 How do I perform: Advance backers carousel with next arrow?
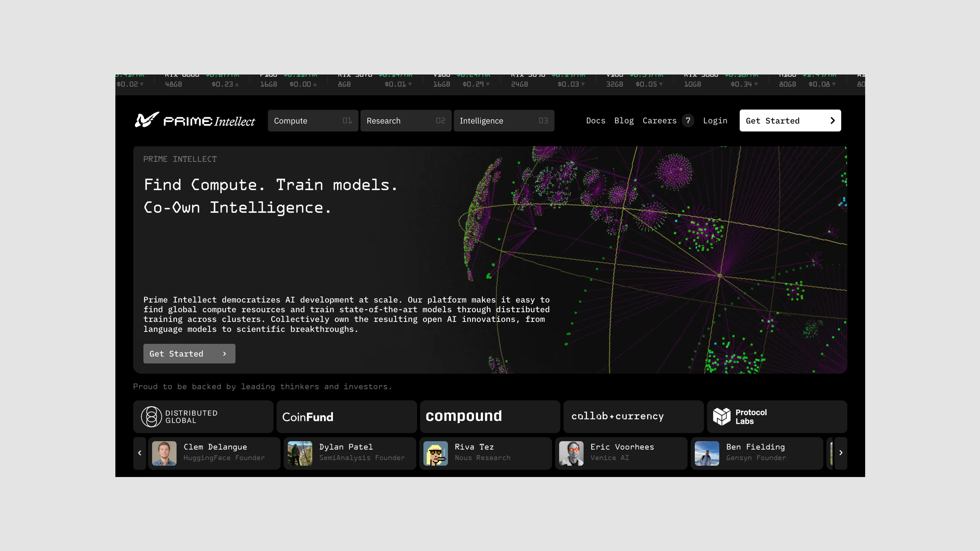(841, 453)
